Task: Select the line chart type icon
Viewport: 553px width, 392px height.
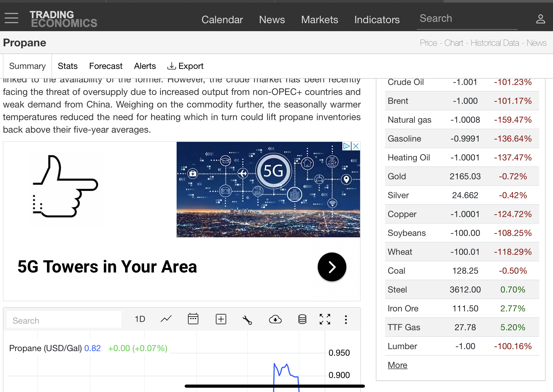Action: 166,319
